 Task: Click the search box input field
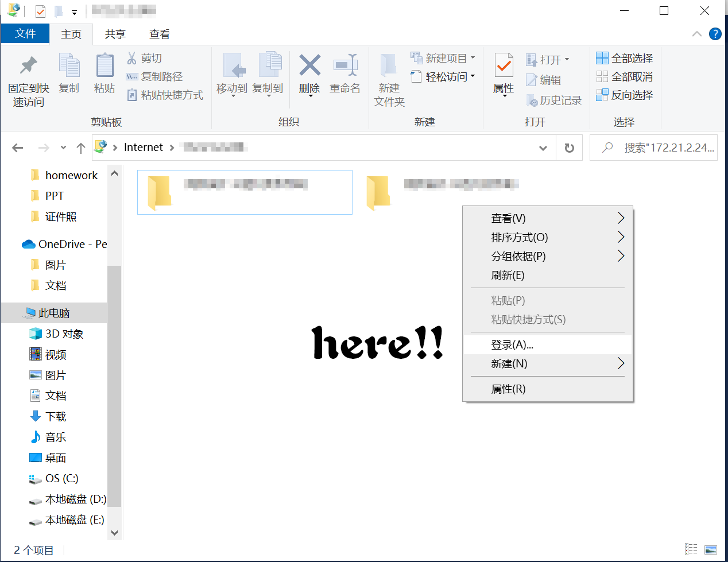click(x=653, y=148)
